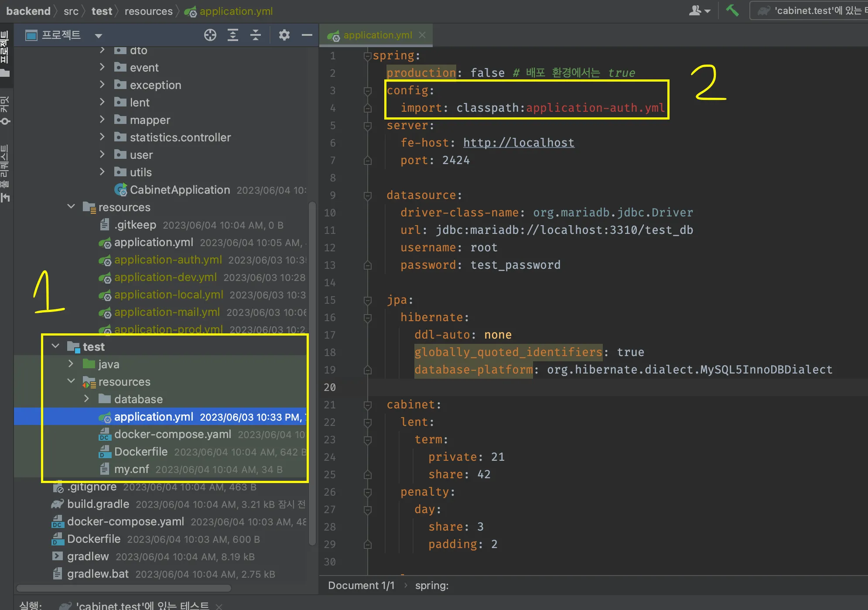The height and width of the screenshot is (610, 868).
Task: Expand the database folder
Action: (86, 399)
